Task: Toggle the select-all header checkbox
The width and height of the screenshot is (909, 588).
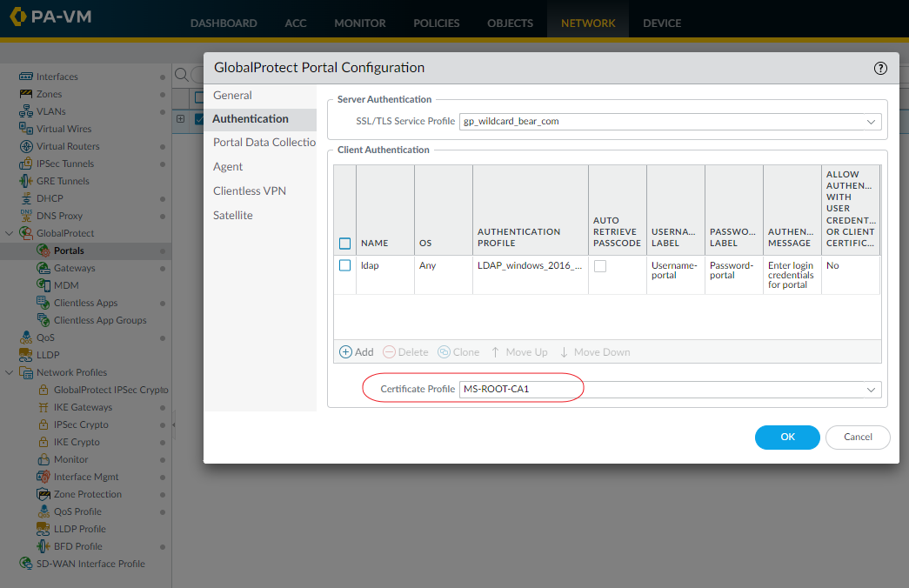Action: click(x=345, y=244)
